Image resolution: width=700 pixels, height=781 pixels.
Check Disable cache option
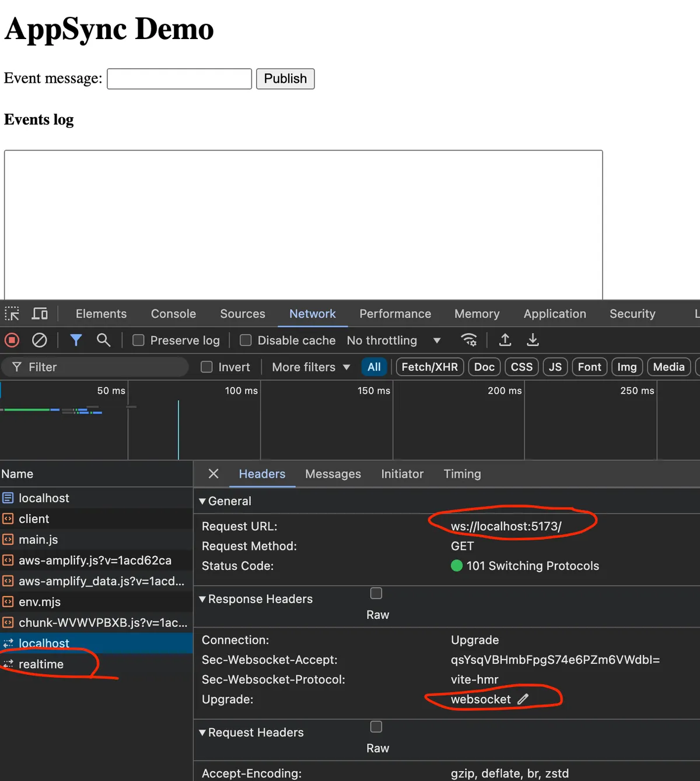click(246, 340)
